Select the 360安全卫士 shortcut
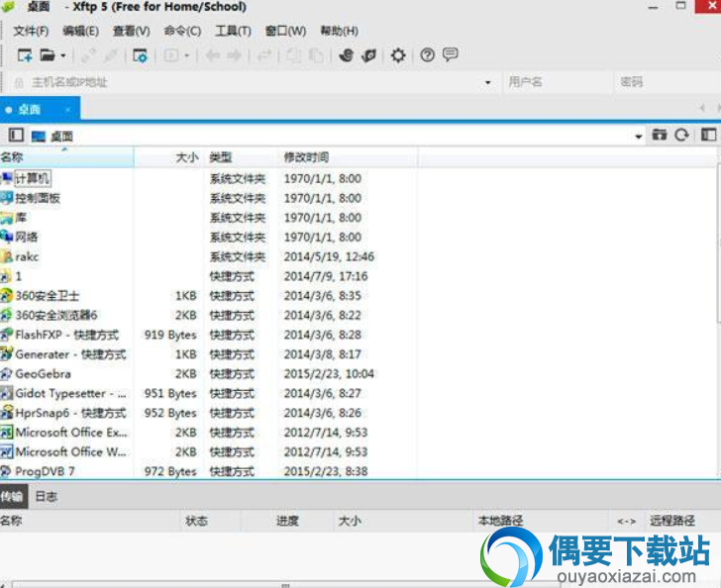 (48, 296)
